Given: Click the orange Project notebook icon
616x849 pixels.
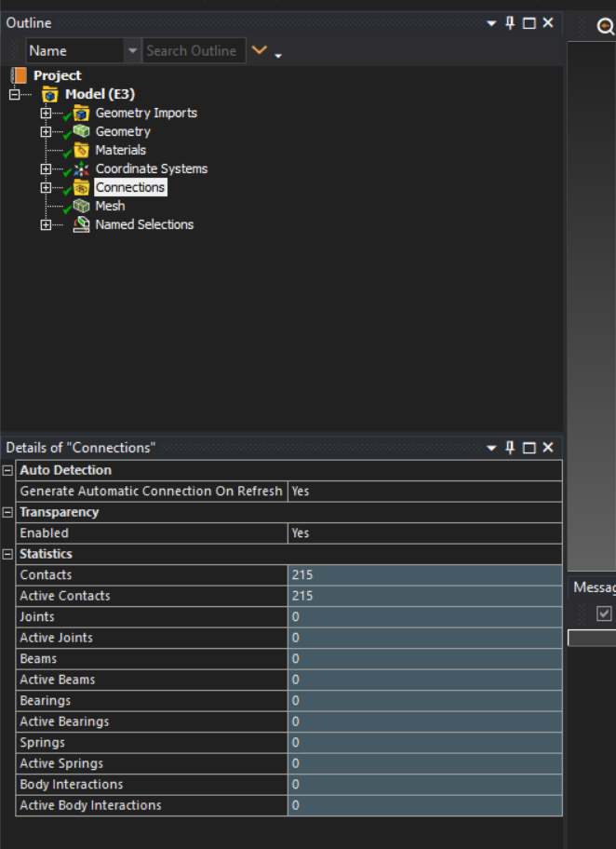Looking at the screenshot, I should [19, 75].
